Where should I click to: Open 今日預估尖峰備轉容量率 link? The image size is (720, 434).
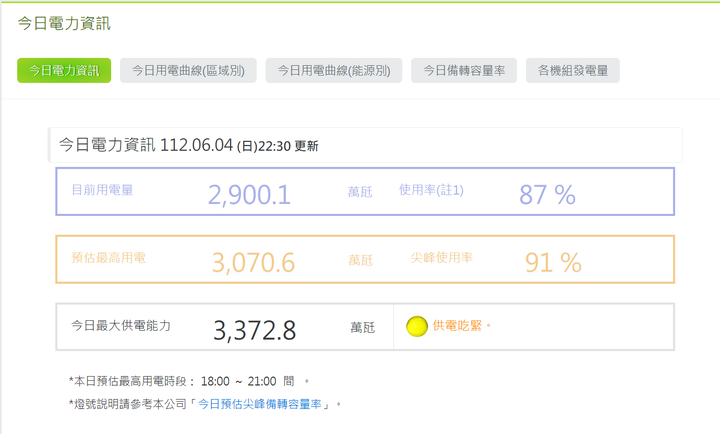(259, 404)
